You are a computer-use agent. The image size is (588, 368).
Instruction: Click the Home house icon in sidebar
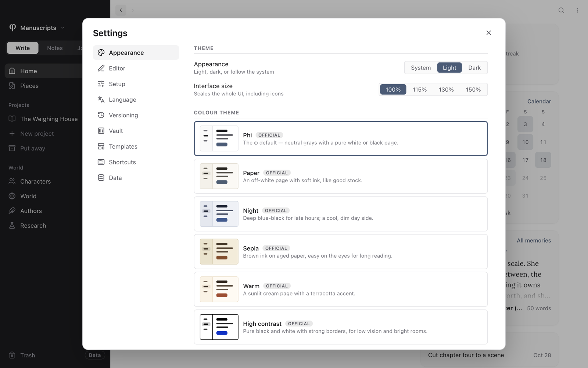click(x=12, y=71)
